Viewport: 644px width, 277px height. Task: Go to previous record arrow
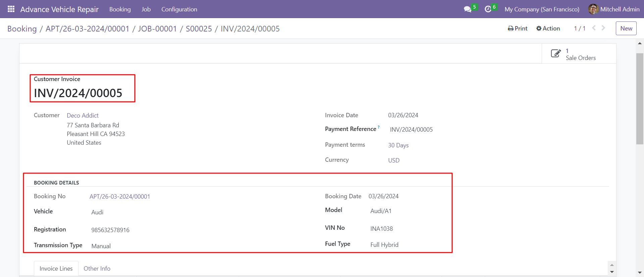(594, 28)
